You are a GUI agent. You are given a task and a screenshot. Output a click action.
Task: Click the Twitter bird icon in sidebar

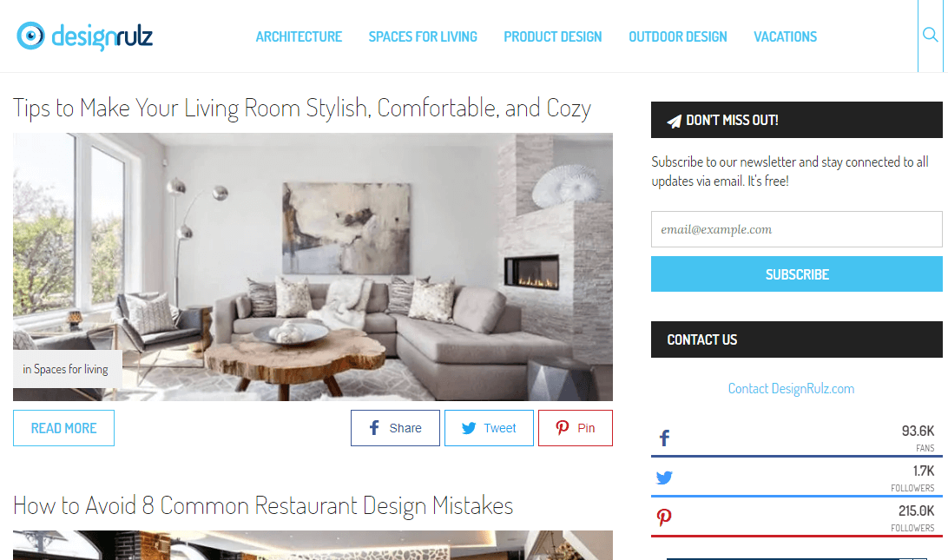(x=664, y=478)
